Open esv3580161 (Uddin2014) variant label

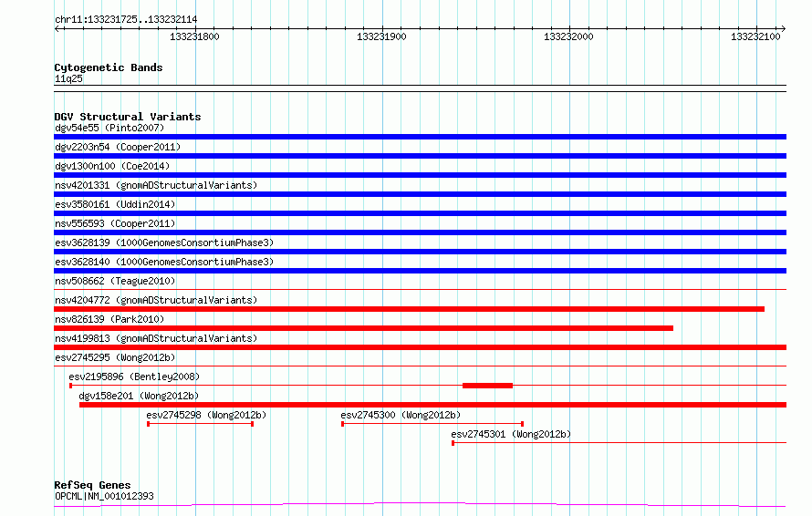(115, 204)
